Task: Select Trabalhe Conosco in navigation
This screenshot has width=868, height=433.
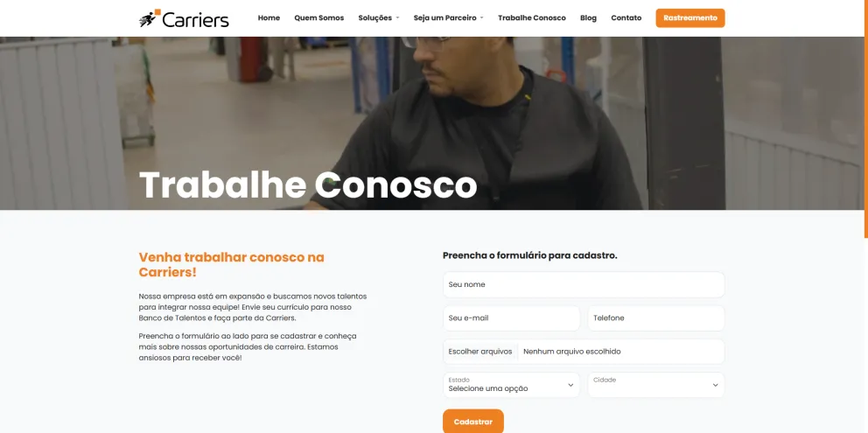Action: tap(532, 17)
